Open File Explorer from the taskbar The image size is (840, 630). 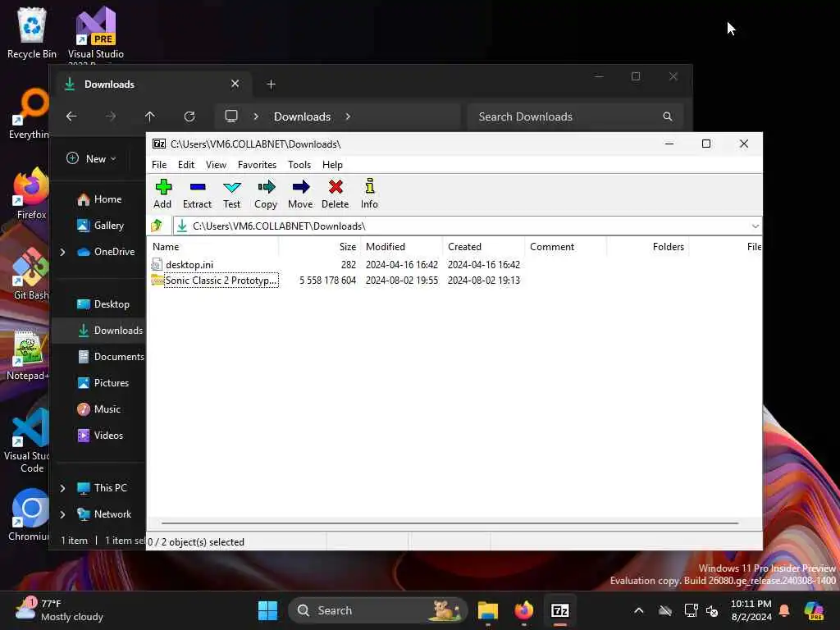[x=488, y=610]
